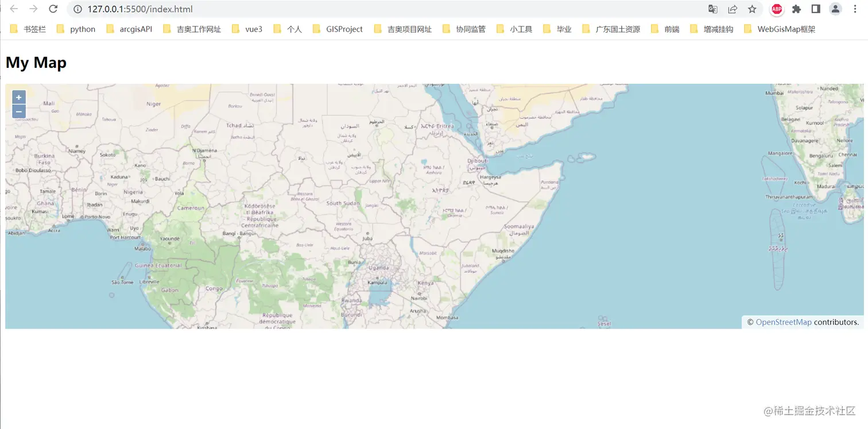
Task: Click Accra label on the map
Action: tap(54, 230)
